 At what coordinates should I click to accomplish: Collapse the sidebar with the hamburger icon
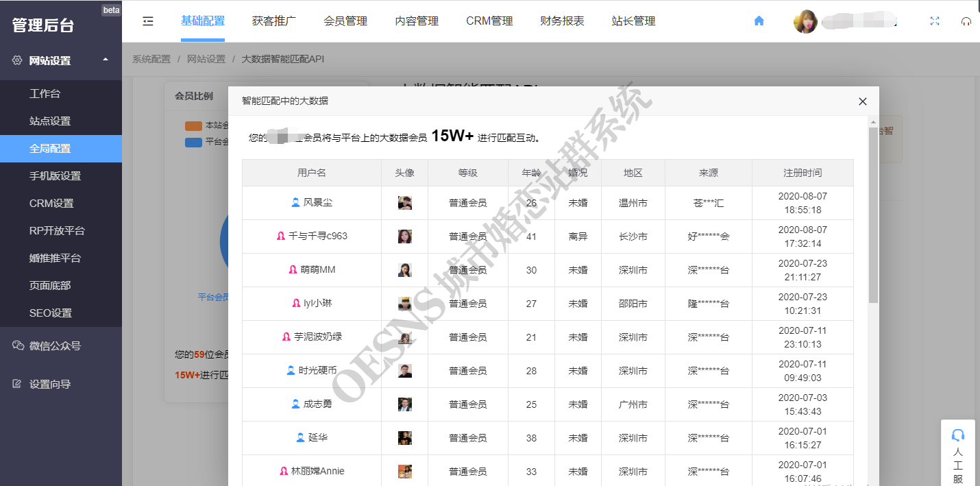tap(148, 21)
